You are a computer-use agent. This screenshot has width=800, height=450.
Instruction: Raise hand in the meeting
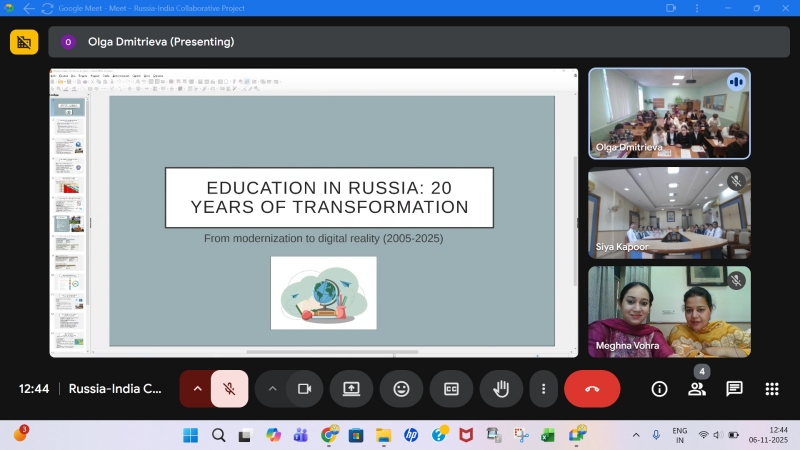pyautogui.click(x=501, y=389)
